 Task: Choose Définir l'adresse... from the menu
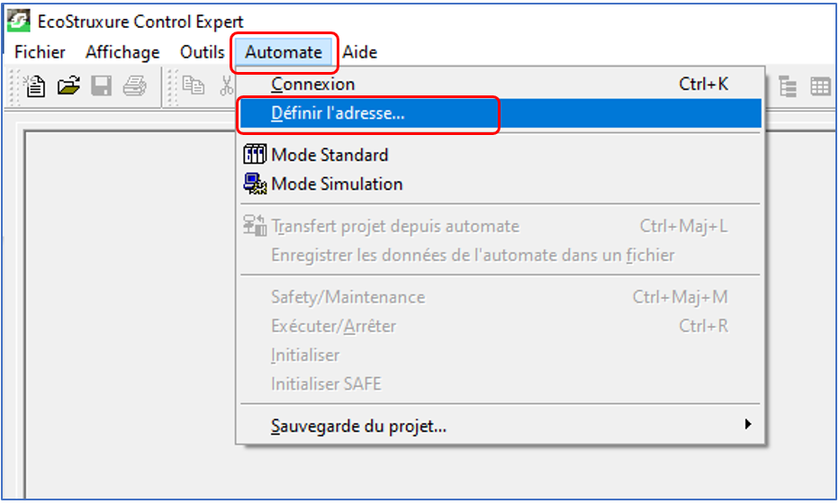click(501, 113)
